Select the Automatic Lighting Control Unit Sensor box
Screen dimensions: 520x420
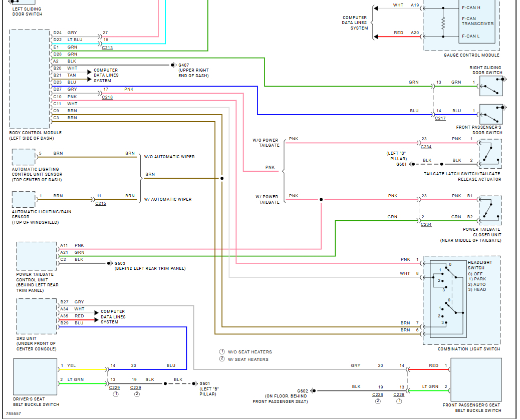tap(24, 157)
